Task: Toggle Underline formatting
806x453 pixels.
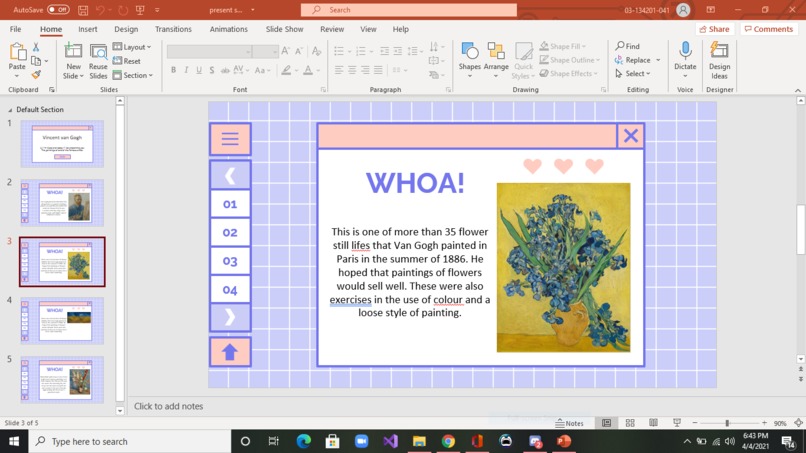Action: pyautogui.click(x=199, y=70)
